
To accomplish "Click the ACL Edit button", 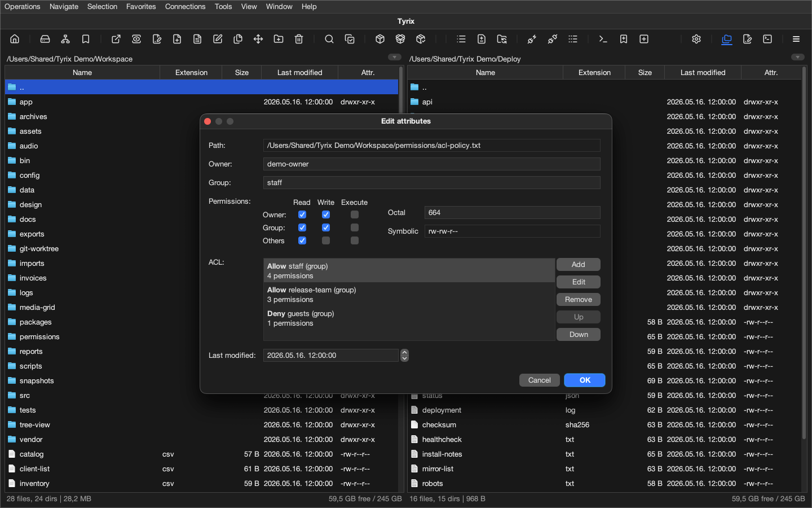I will (579, 282).
